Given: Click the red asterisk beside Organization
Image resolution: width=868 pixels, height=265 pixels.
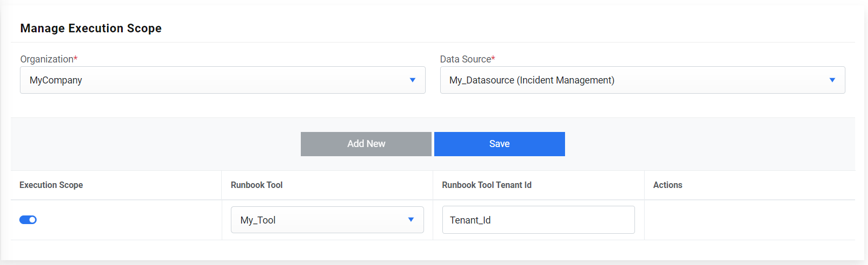Looking at the screenshot, I should point(76,58).
